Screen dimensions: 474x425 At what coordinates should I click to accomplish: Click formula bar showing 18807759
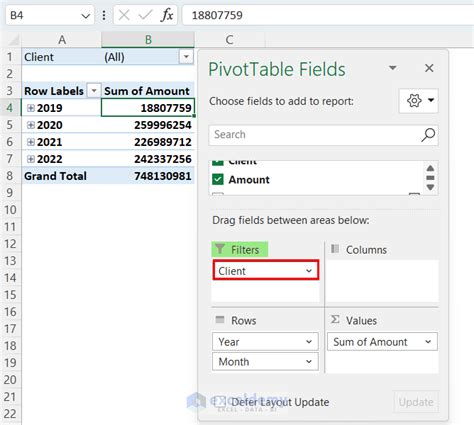[328, 15]
